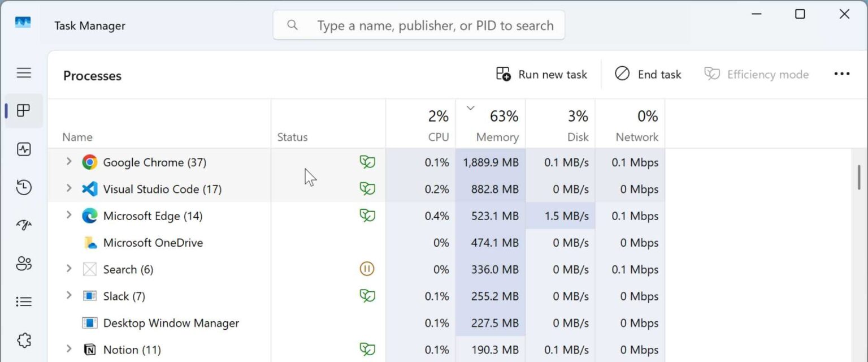Screen dimensions: 868x362
Task: Expand Visual Studio Code's child processes
Action: 68,189
